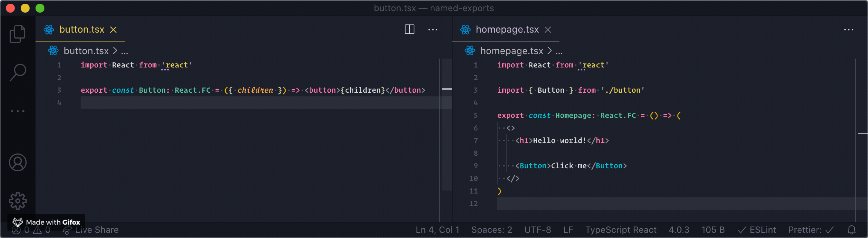Change file encoding UTF-8
This screenshot has height=238, width=868.
click(x=538, y=230)
